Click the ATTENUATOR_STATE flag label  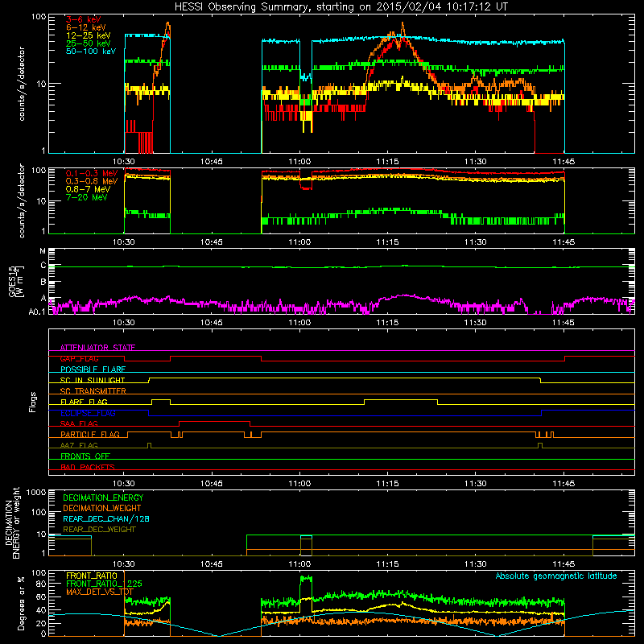pos(97,348)
